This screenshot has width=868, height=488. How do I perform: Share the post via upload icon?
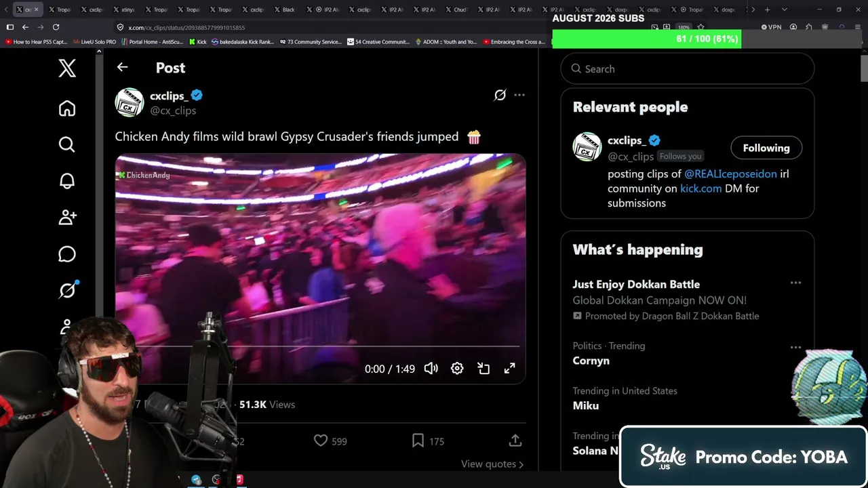click(x=515, y=441)
